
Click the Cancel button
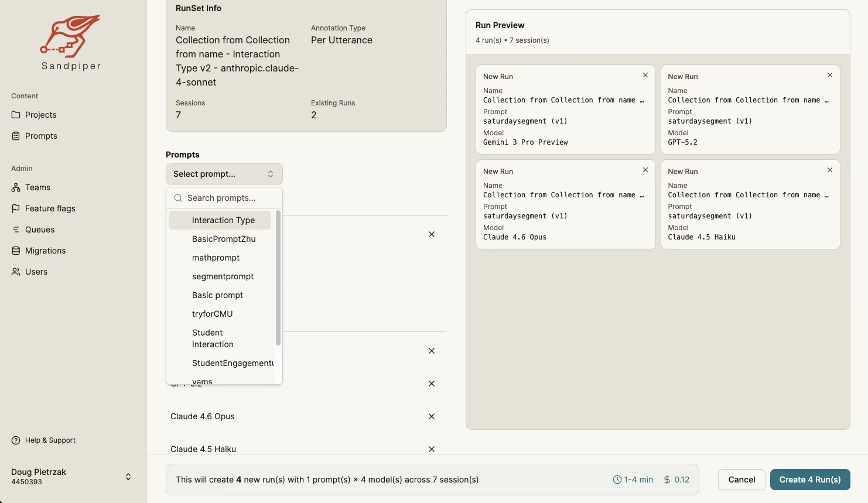pyautogui.click(x=741, y=480)
